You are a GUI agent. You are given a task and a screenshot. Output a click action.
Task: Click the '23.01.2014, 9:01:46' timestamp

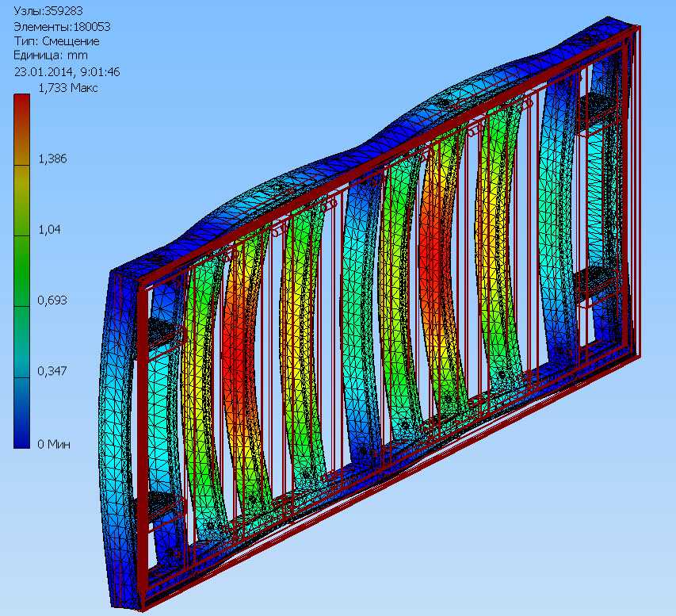[x=67, y=71]
